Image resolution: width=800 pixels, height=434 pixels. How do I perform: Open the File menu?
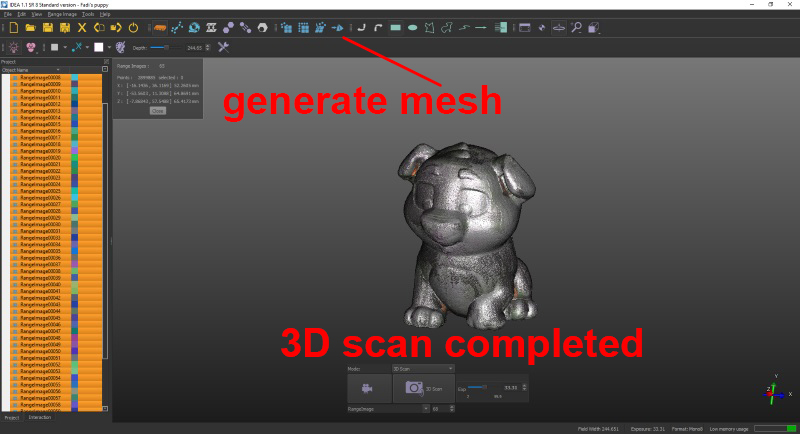(x=8, y=14)
